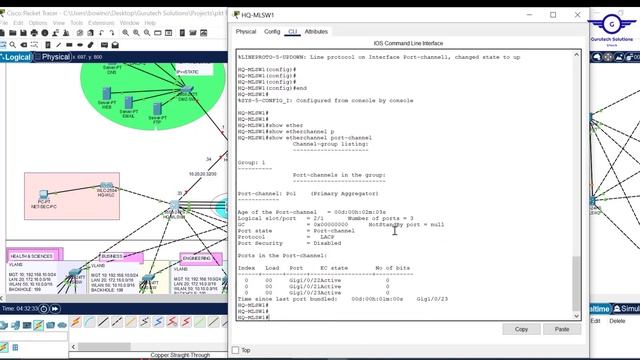Click the BUSINESS label note
This screenshot has height=360, width=640.
coord(112,256)
